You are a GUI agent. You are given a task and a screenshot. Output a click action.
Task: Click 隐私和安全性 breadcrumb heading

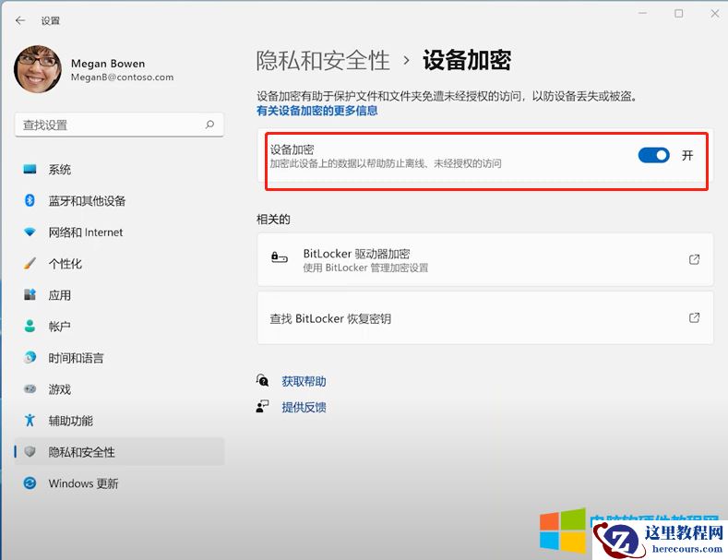click(323, 60)
